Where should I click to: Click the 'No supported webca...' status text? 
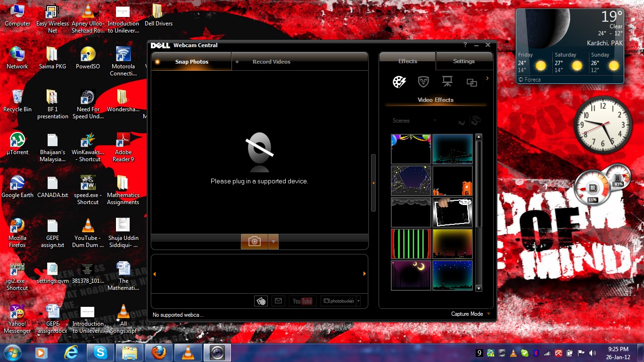point(178,315)
